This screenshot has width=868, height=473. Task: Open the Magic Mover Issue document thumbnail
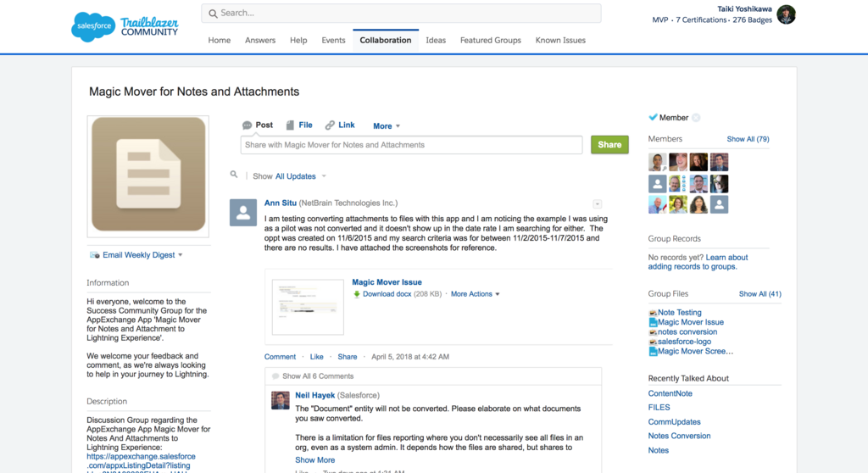(x=308, y=307)
